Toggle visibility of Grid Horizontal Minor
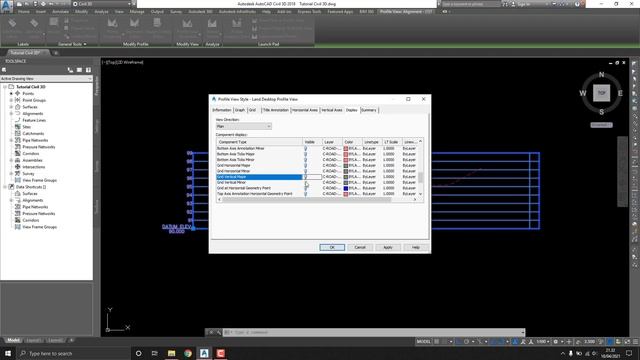The height and width of the screenshot is (360, 640). pos(305,171)
